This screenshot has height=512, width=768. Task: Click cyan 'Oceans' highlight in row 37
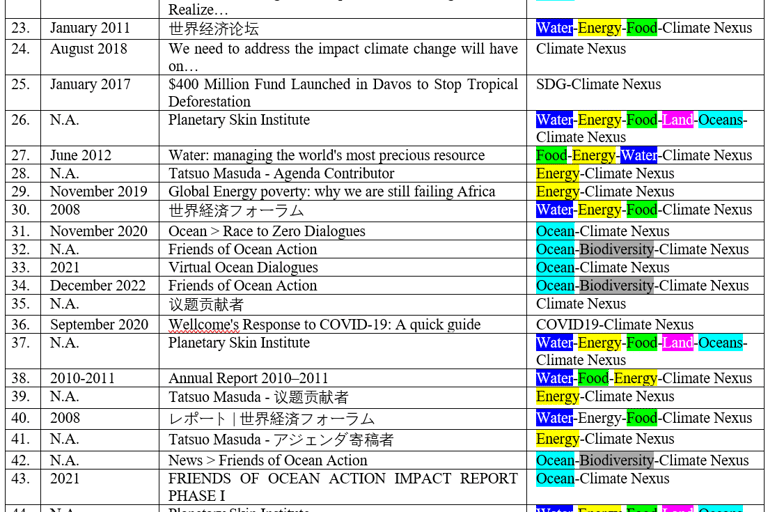click(720, 343)
